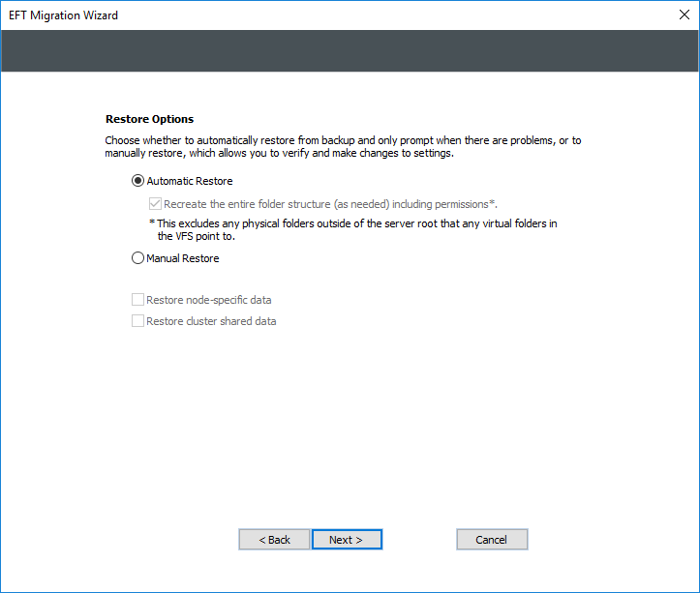Click the 'Automatic Restore' label text
This screenshot has width=700, height=593.
coord(190,181)
